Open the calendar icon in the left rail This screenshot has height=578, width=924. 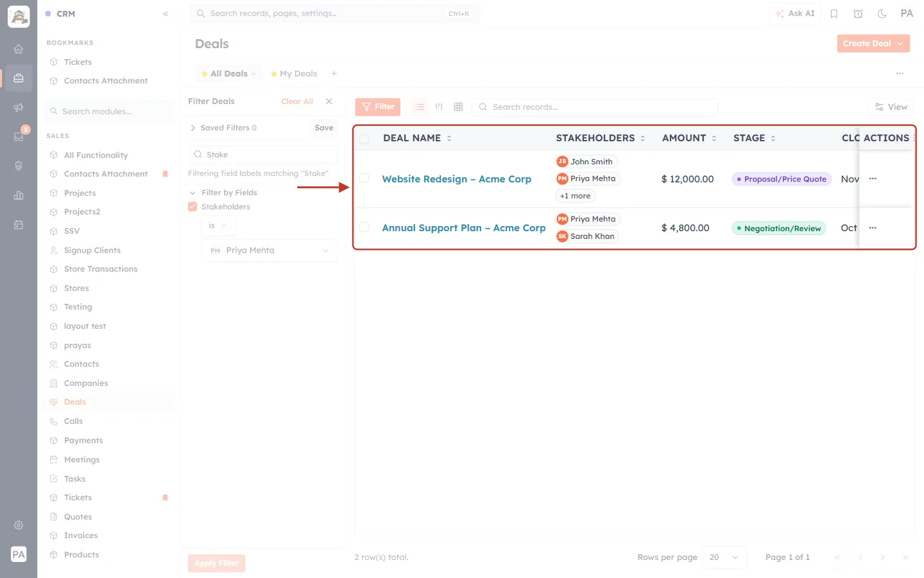tap(19, 225)
